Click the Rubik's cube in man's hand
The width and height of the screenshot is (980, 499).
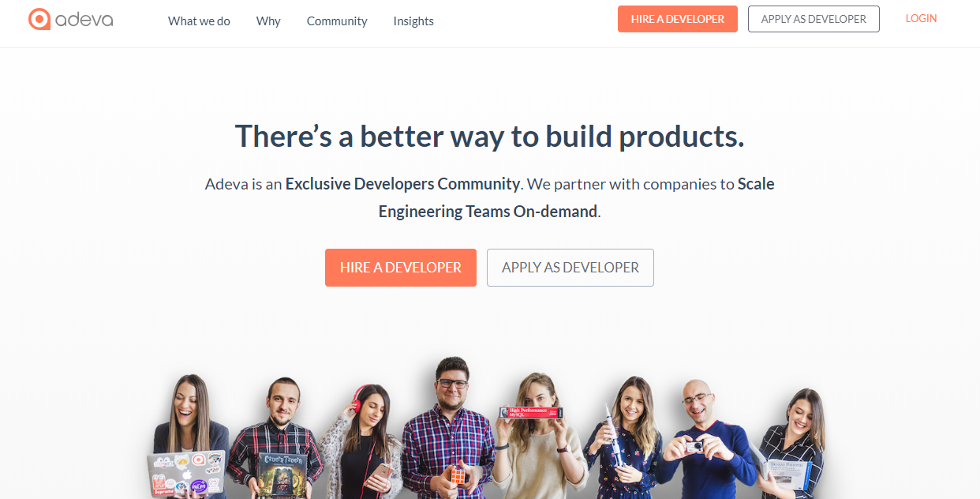click(x=458, y=476)
